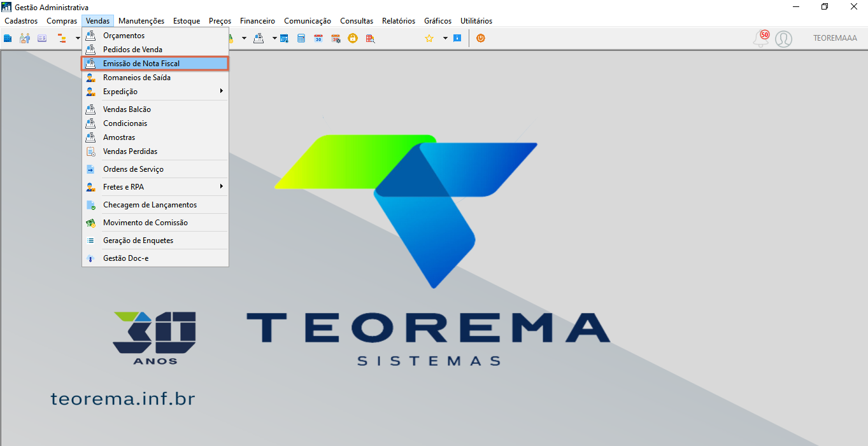Open the Financeiro menu
Viewport: 868px width, 446px height.
coord(258,21)
